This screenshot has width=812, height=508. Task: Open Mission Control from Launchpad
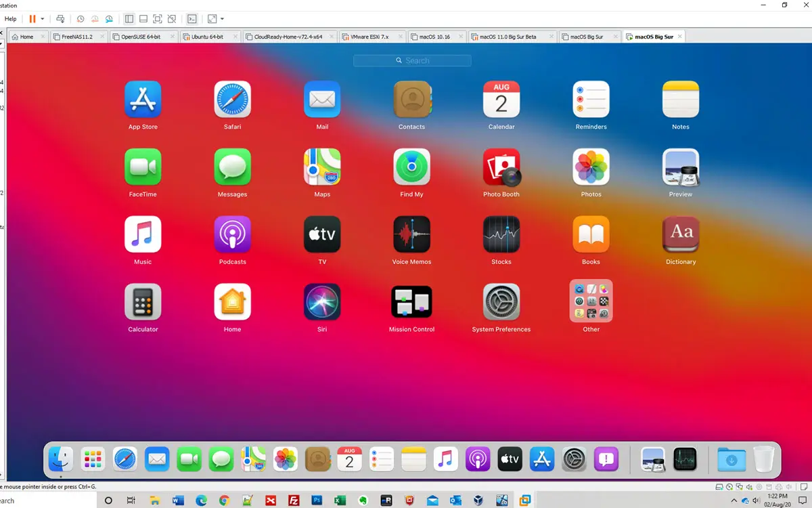(x=412, y=302)
